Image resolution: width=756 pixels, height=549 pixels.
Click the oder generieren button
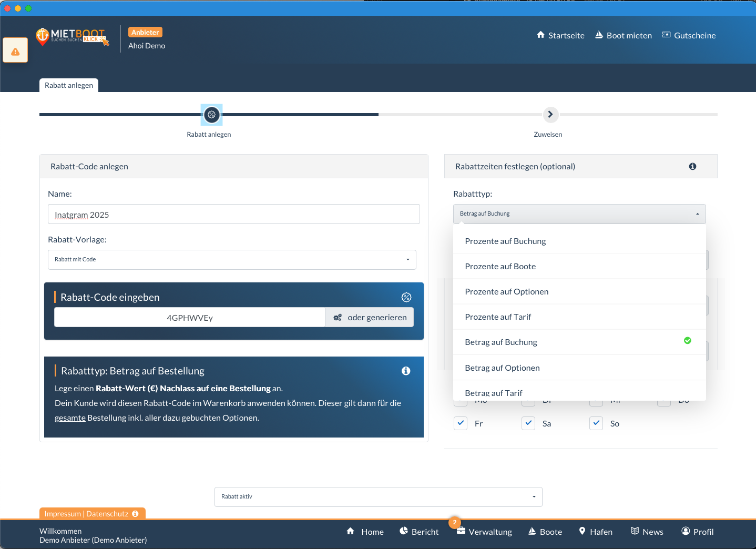pyautogui.click(x=370, y=318)
